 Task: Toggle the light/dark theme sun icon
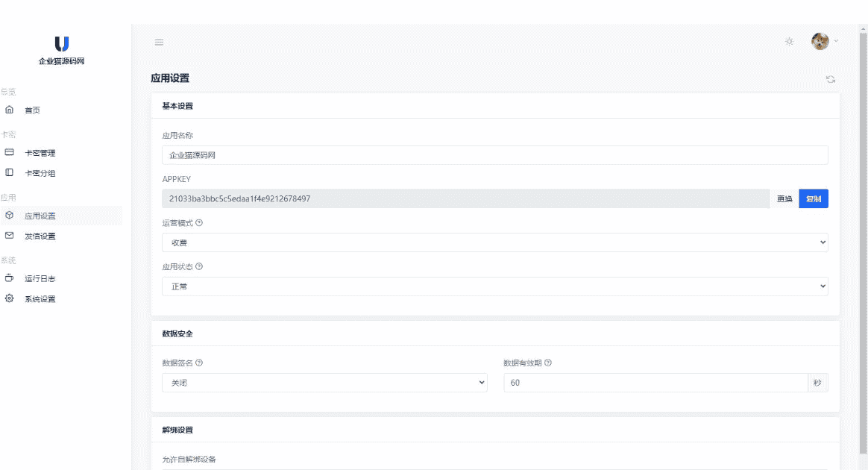coord(789,42)
